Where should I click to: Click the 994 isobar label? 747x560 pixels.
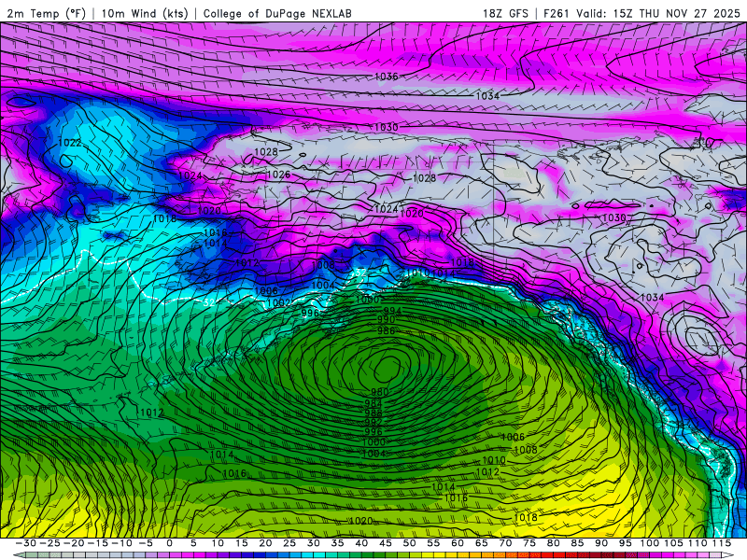(392, 311)
